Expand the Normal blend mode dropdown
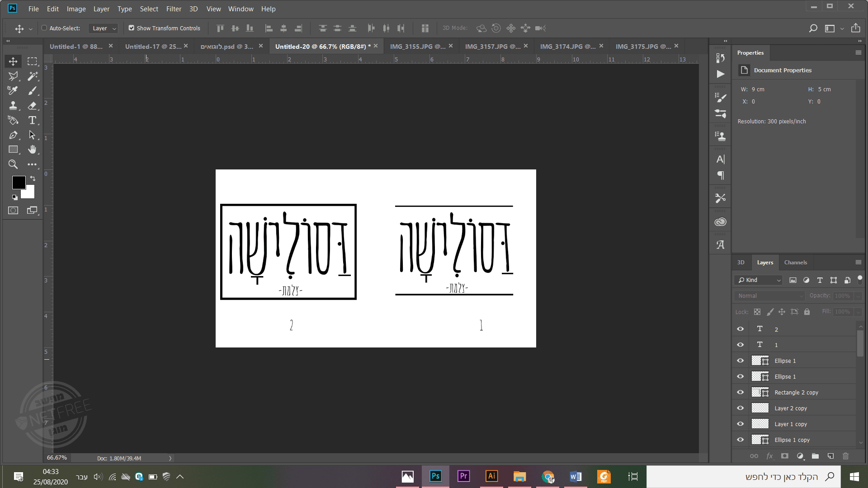This screenshot has height=488, width=868. [x=769, y=296]
